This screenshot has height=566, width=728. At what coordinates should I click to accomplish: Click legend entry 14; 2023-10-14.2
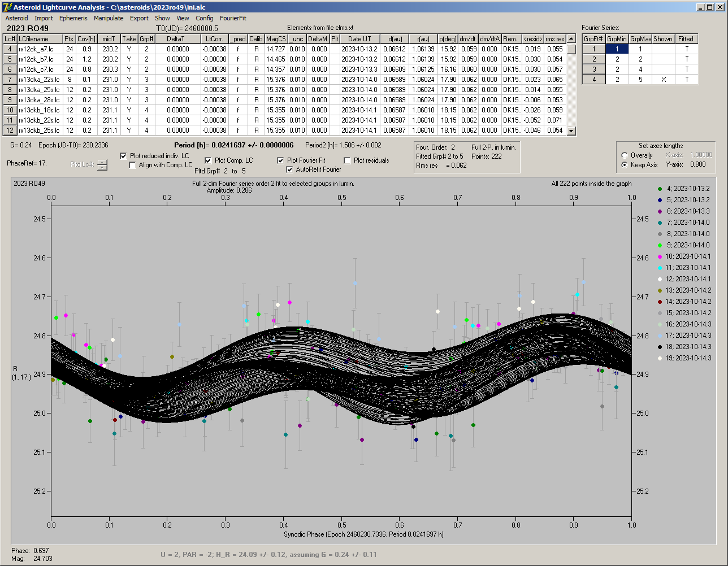[683, 302]
